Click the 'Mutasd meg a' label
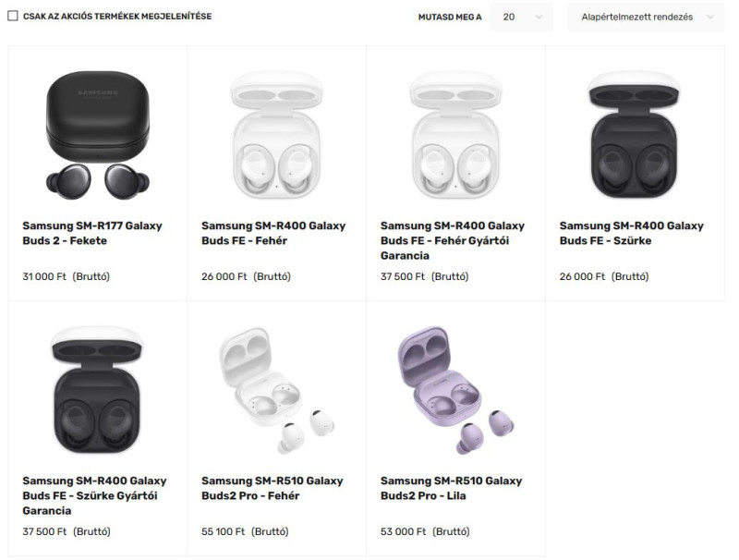Viewport: 739px width, 560px height. coord(450,17)
